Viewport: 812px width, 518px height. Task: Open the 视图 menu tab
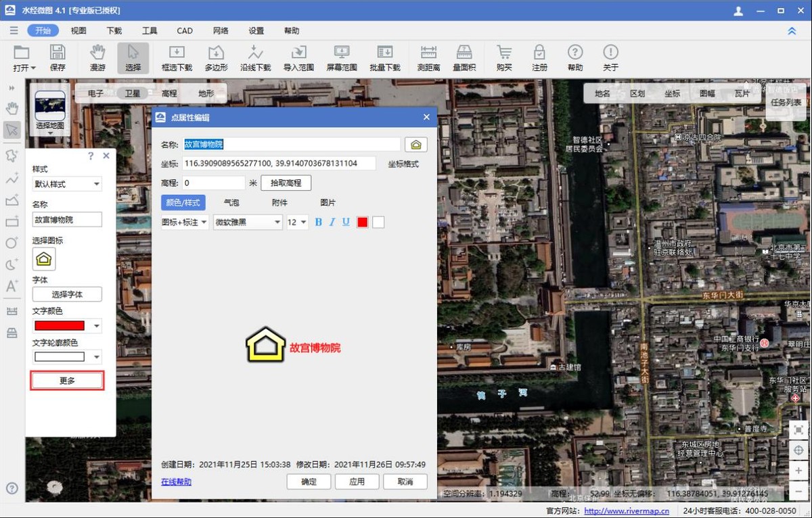[78, 30]
